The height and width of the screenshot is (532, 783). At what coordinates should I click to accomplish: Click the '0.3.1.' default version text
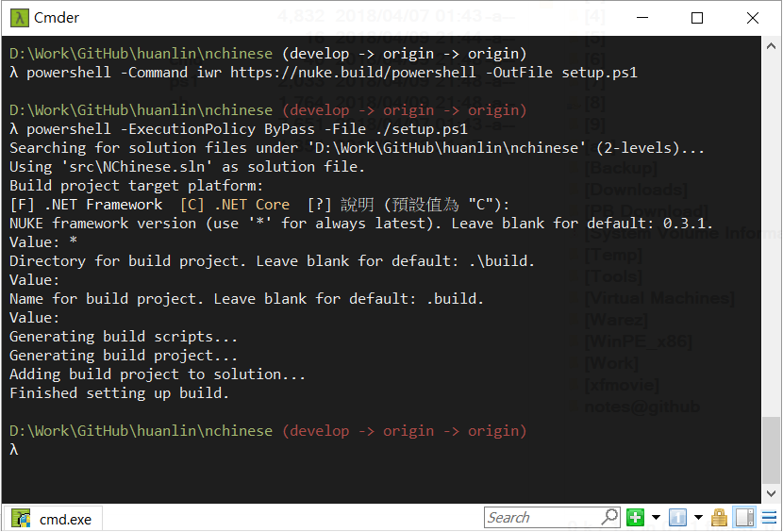688,224
